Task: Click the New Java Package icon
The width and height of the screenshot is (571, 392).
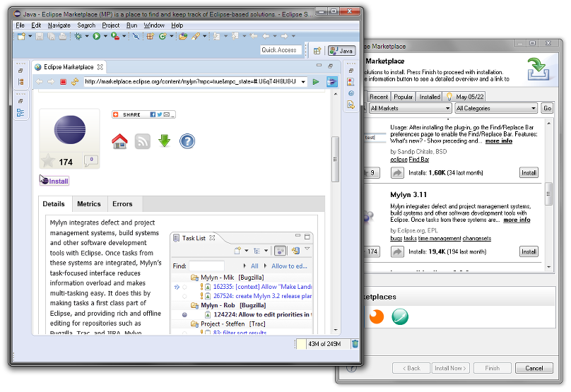Action: (x=150, y=36)
